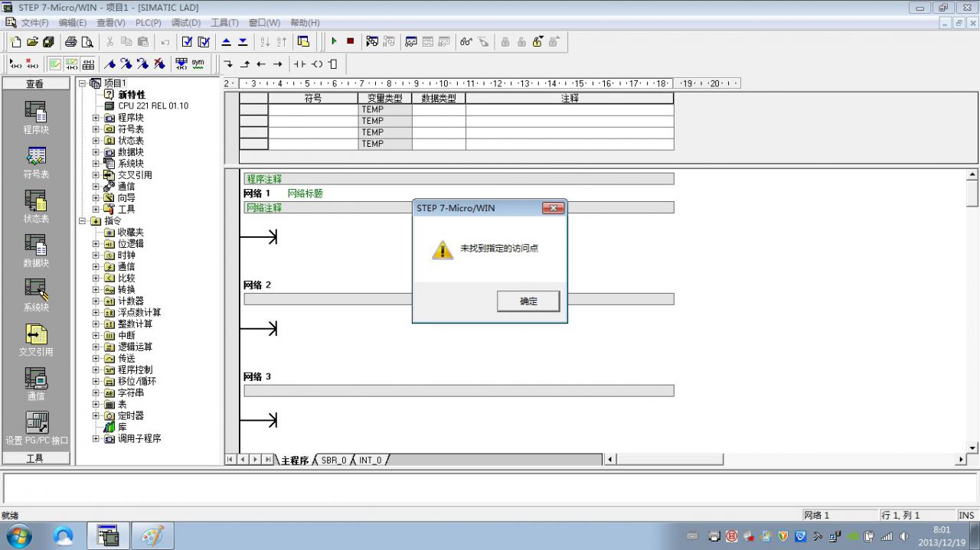Switch to the INT_0 tab

point(371,461)
